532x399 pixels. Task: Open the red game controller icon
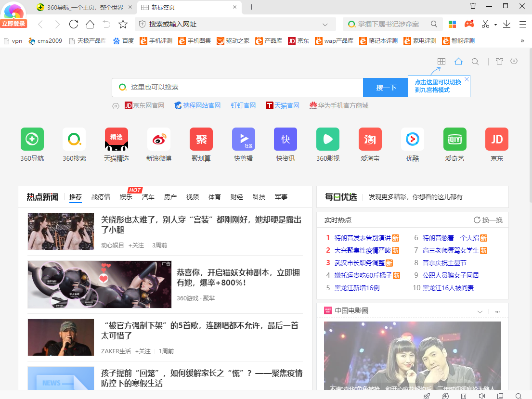click(x=469, y=24)
